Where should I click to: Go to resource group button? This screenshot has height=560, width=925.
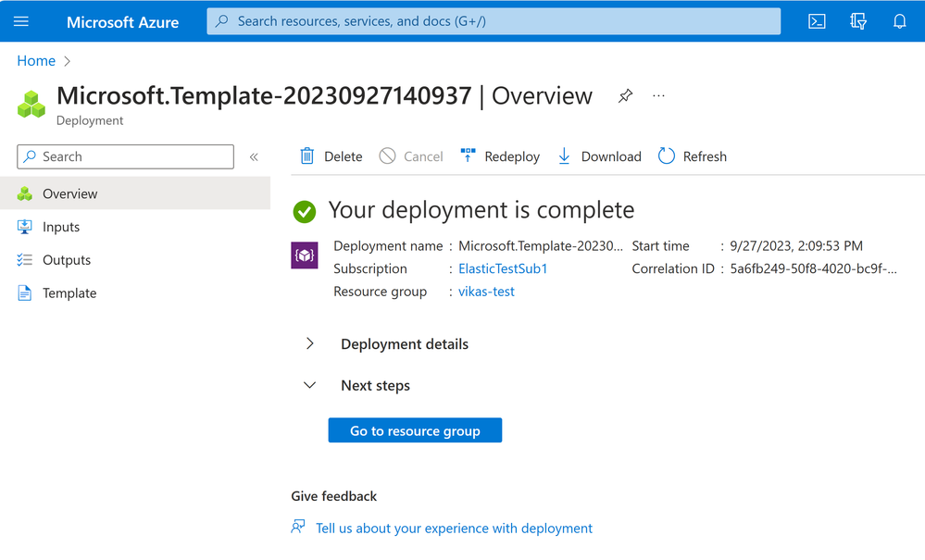[x=415, y=430]
